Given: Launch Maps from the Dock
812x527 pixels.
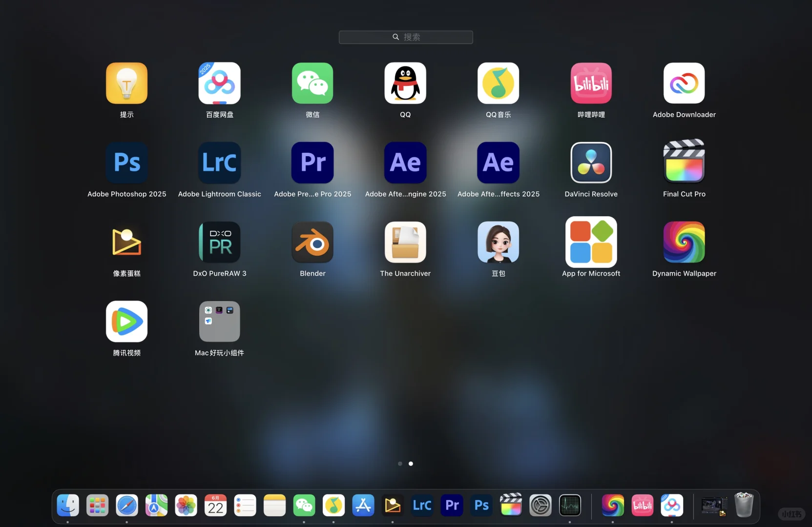Looking at the screenshot, I should coord(156,505).
